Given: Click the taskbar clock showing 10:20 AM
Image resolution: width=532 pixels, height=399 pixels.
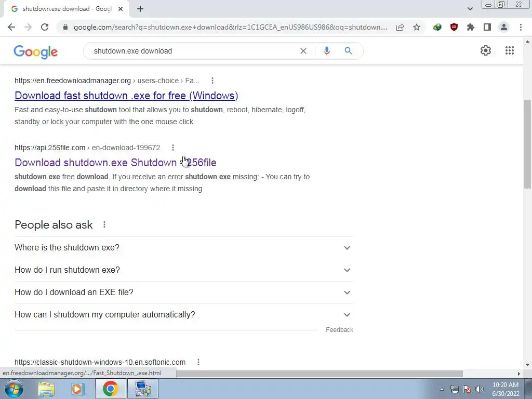Looking at the screenshot, I should pyautogui.click(x=506, y=389).
